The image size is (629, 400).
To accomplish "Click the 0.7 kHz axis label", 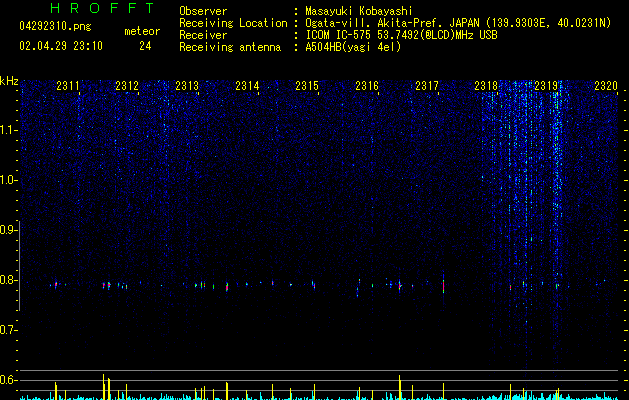I will [x=8, y=330].
